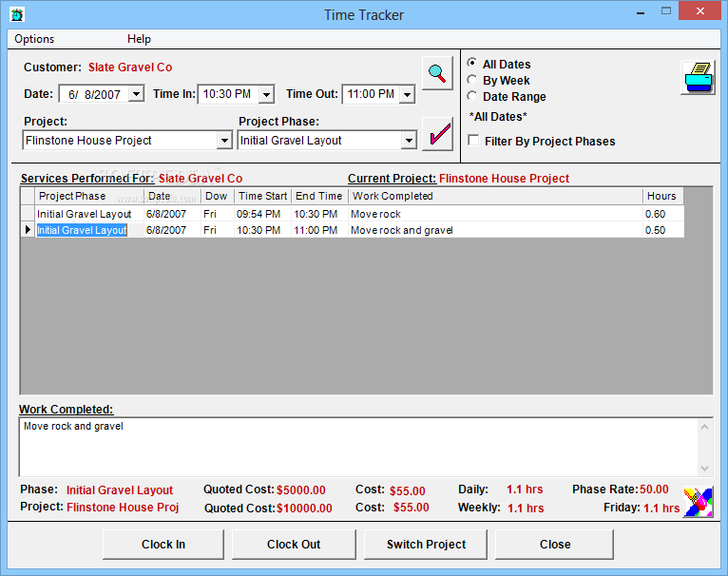Image resolution: width=728 pixels, height=576 pixels.
Task: Click the Quoted Cost $5000.00 value
Action: pos(301,490)
